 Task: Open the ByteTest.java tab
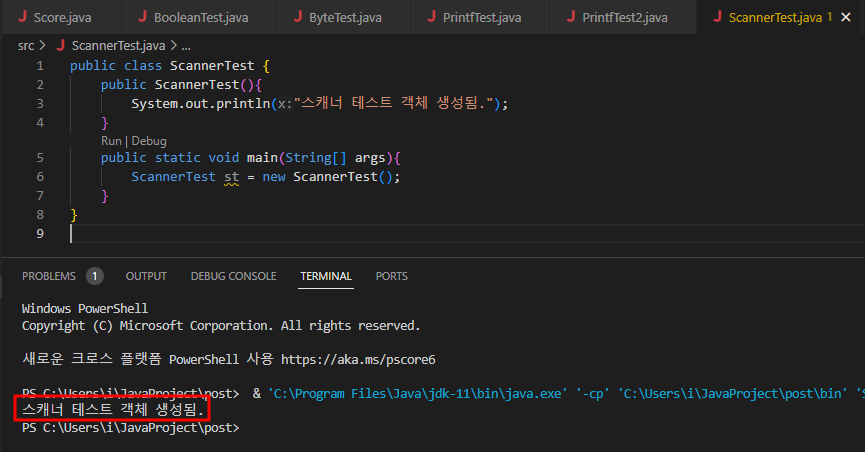(x=343, y=17)
